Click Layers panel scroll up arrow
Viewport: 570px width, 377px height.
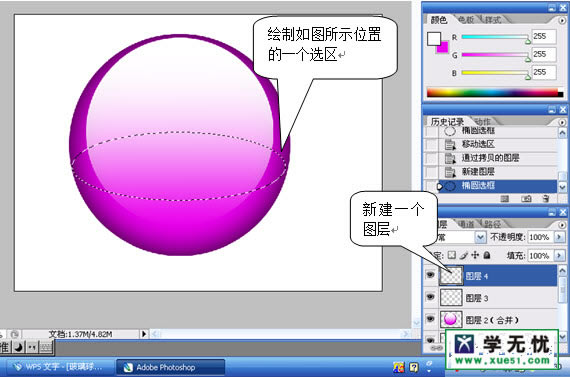point(562,270)
